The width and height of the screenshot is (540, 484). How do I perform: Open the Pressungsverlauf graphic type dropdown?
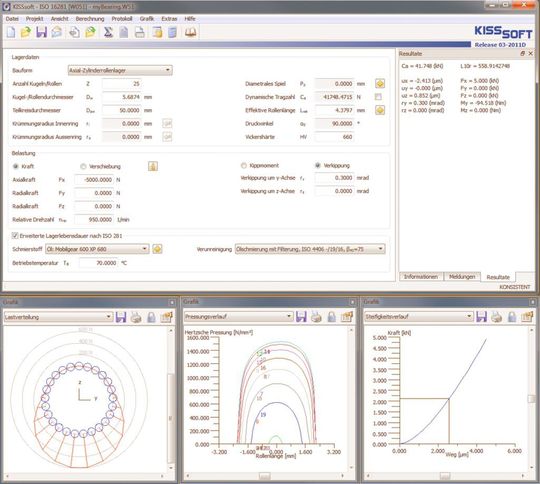tap(239, 317)
